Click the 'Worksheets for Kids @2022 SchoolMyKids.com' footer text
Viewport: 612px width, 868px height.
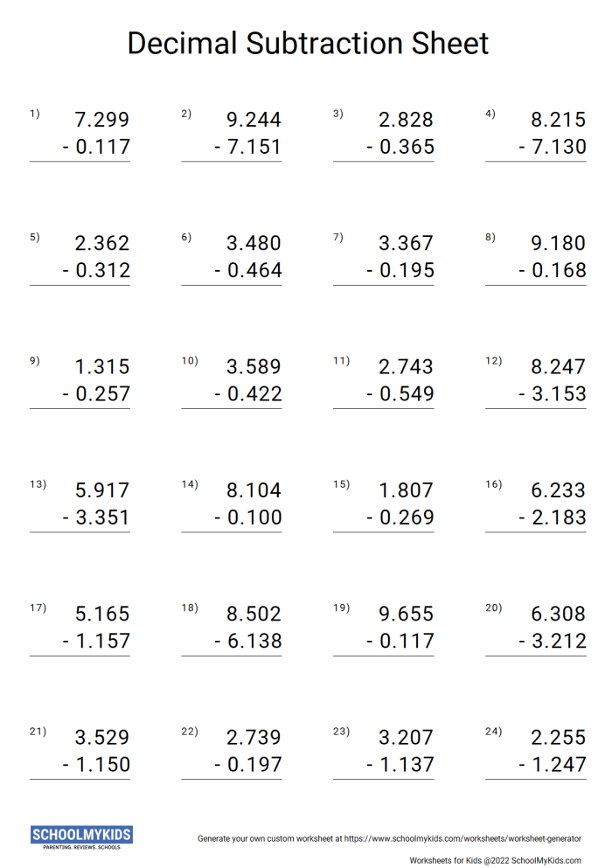point(495,860)
